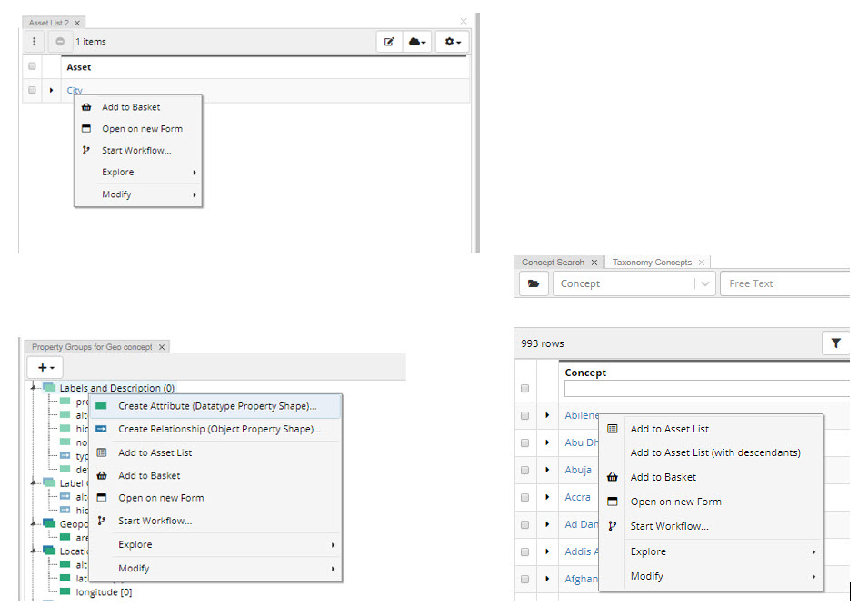Toggle the checkbox for the Abilene row
The height and width of the screenshot is (606, 868).
click(524, 415)
